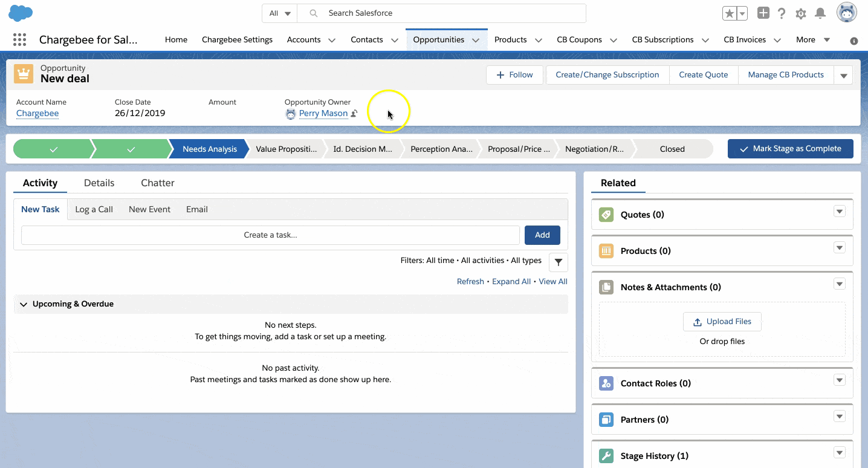Open the Quotes related list dropdown
Image resolution: width=868 pixels, height=468 pixels.
tap(839, 211)
